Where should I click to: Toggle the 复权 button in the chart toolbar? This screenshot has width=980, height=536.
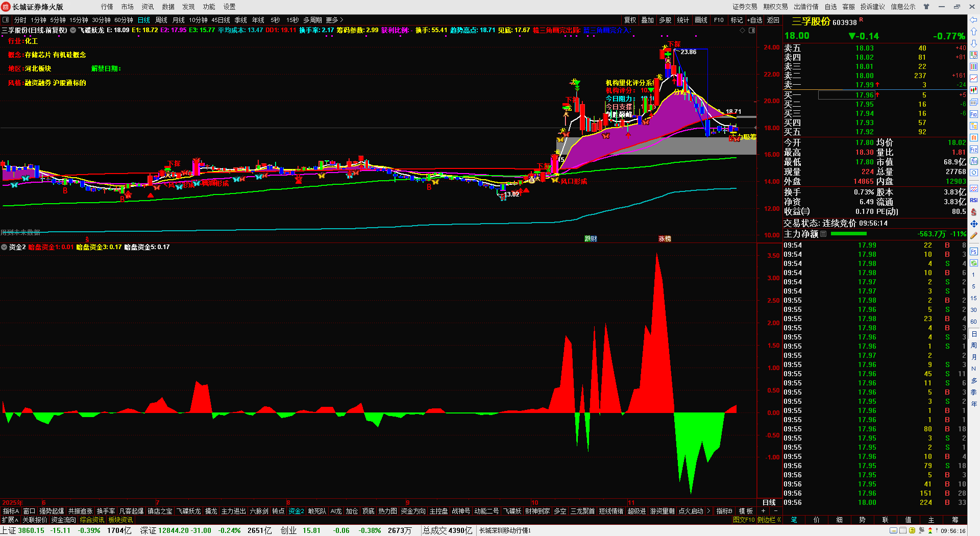[630, 20]
